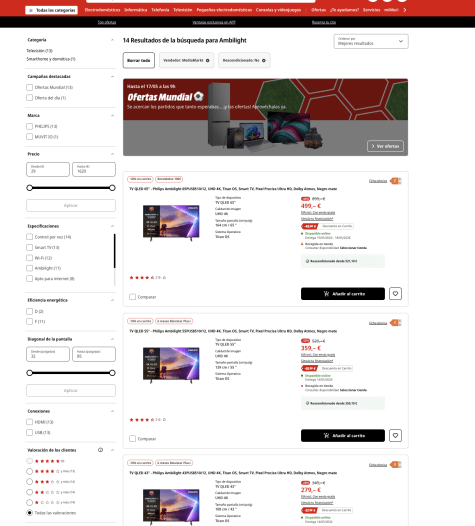Add the 65" Philips TV to wishlist
This screenshot has height=526, width=475.
tap(395, 294)
